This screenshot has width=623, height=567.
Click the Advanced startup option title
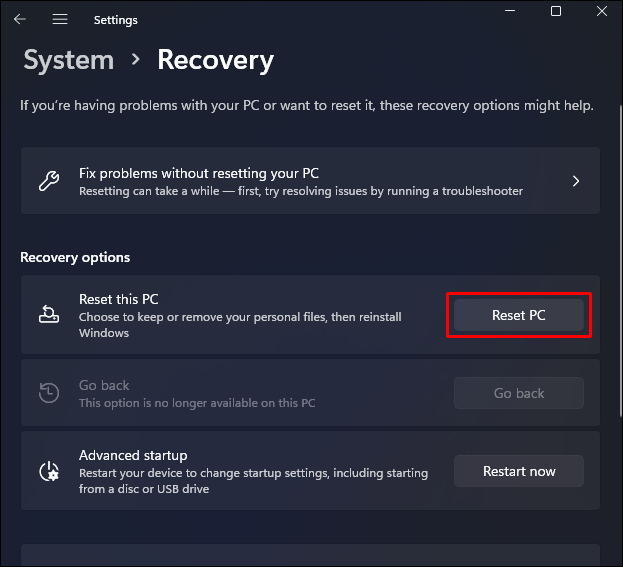coord(133,455)
